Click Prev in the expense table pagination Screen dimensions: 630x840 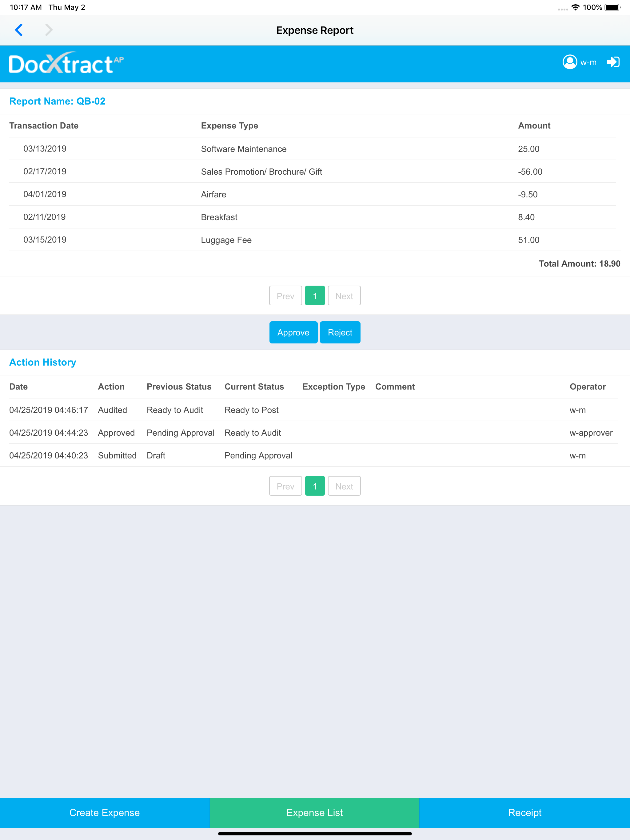285,296
